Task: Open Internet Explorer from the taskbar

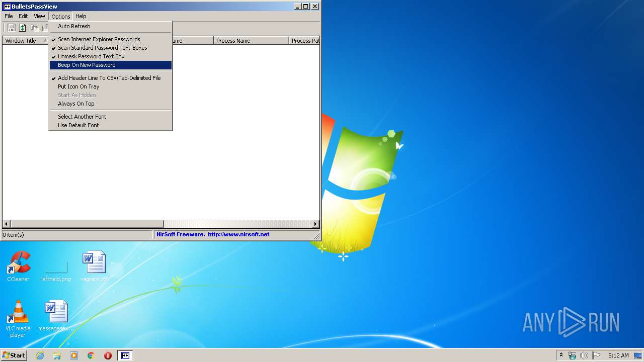Action: [40, 355]
